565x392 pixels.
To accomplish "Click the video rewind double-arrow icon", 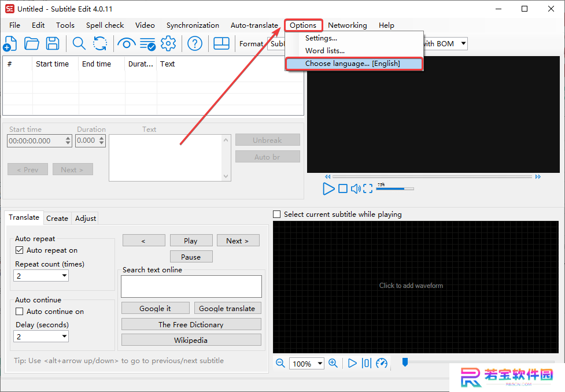I will pos(327,176).
